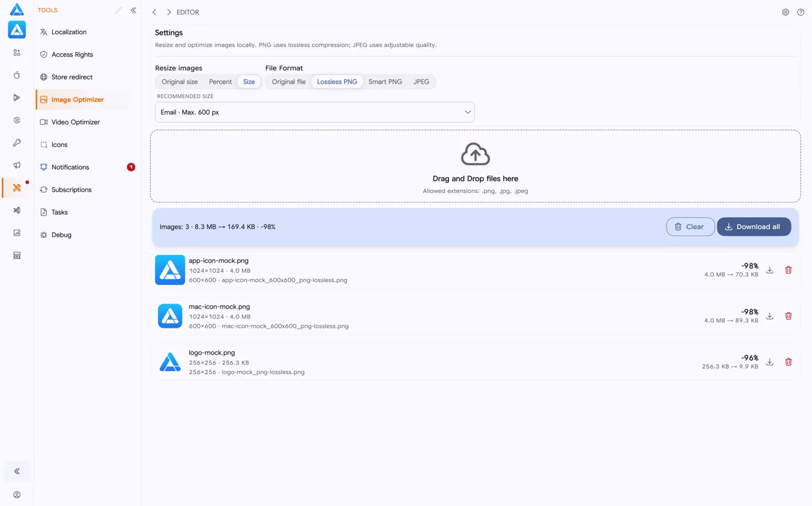Click the file name mac-icon-mock.png
Viewport: 812px width, 506px height.
[219, 307]
